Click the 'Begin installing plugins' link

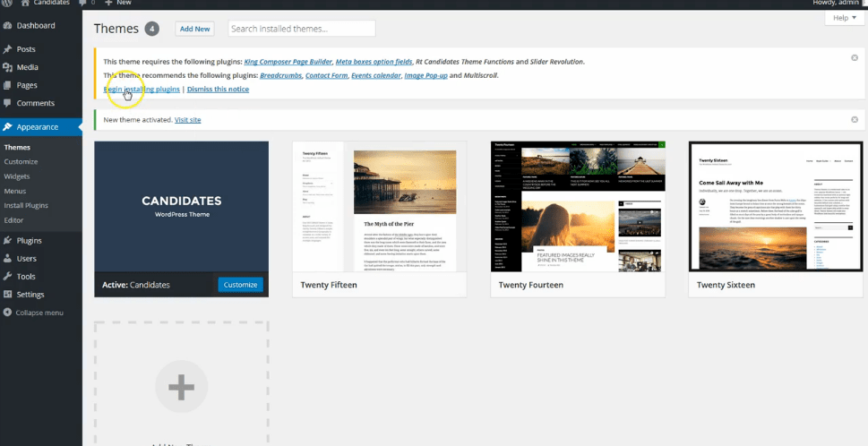tap(142, 90)
